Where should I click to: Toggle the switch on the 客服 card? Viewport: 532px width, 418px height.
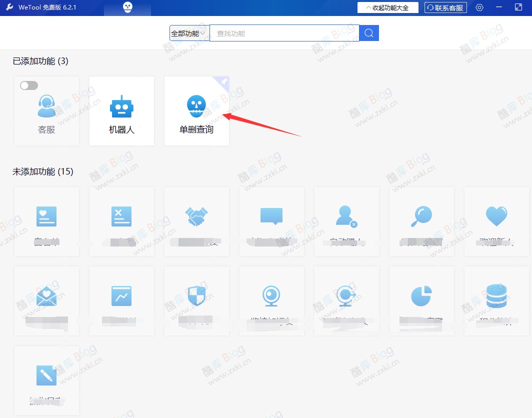pyautogui.click(x=28, y=85)
